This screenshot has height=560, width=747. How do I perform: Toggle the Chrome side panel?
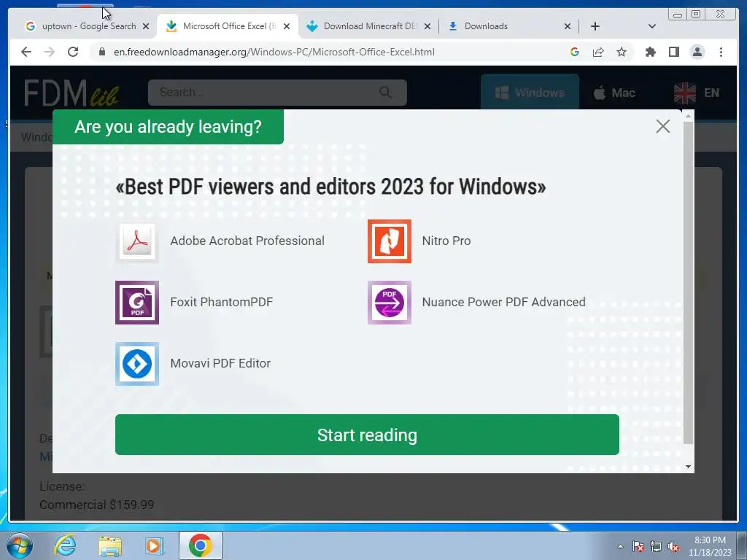tap(673, 52)
